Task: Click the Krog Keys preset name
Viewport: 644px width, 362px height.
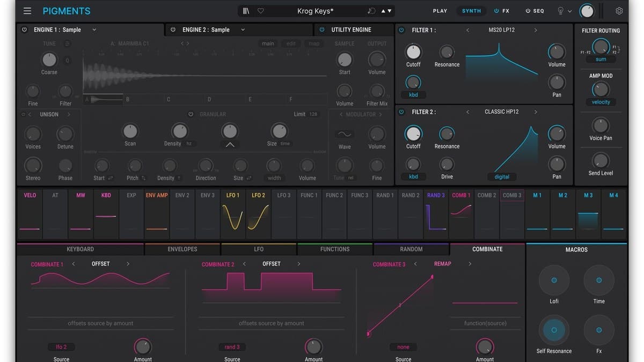Action: click(x=316, y=11)
